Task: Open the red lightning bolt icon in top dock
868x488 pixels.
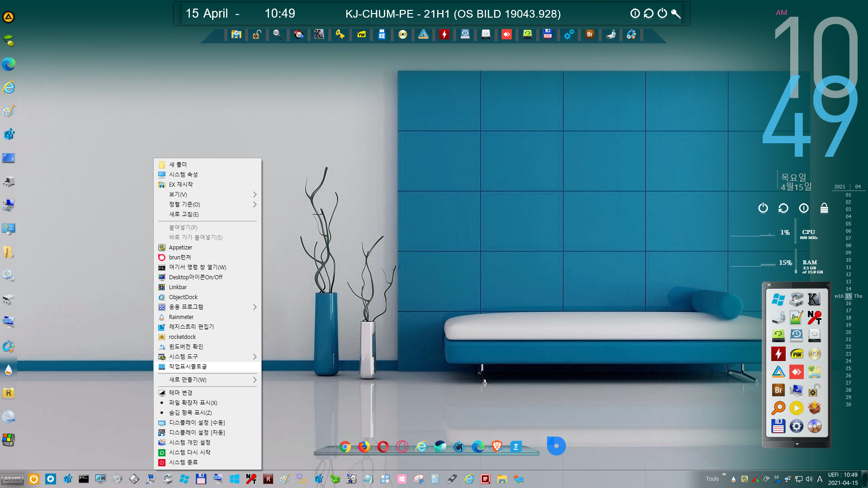Action: point(444,34)
